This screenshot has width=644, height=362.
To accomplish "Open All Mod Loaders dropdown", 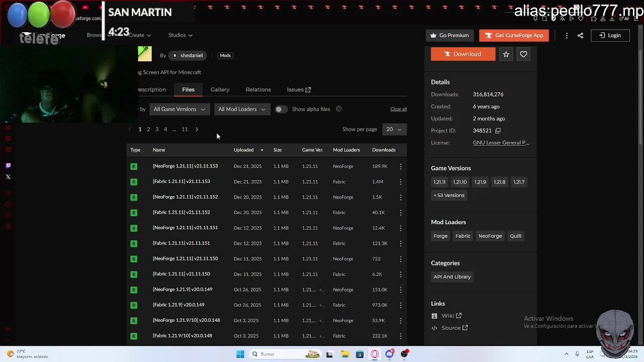I will click(x=242, y=109).
